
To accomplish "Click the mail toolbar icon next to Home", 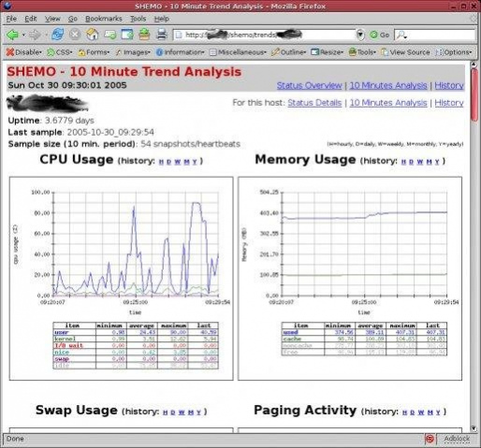I will pyautogui.click(x=110, y=35).
